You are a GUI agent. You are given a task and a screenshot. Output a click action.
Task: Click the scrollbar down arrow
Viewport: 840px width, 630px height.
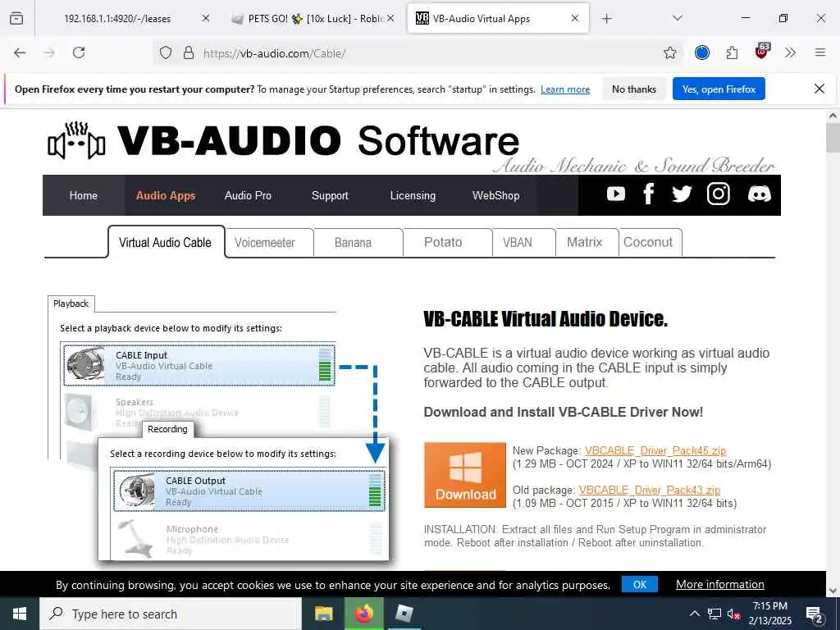tap(833, 591)
